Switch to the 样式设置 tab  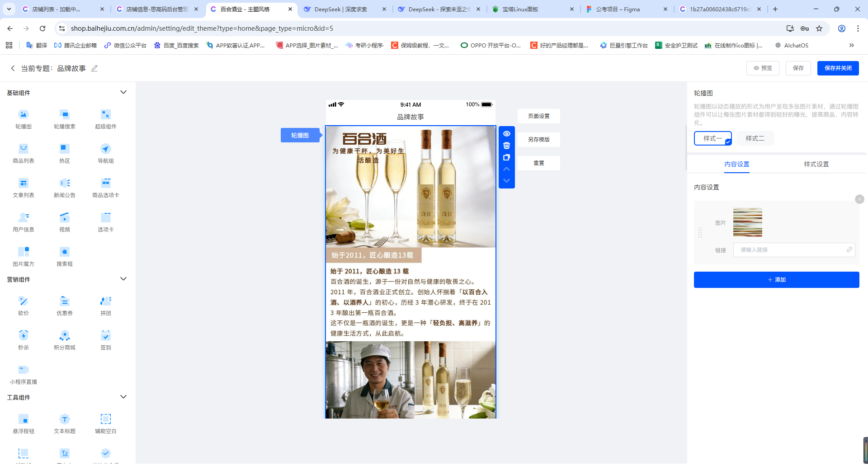(816, 164)
